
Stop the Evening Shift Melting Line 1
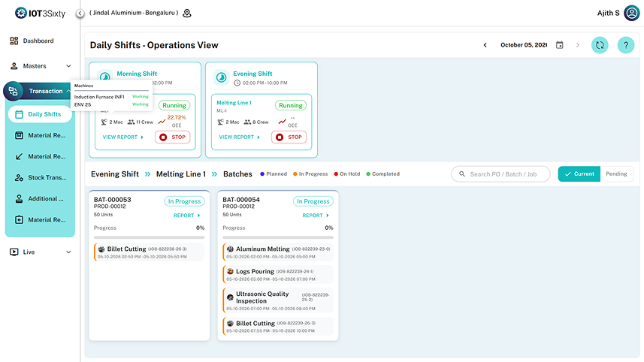(x=289, y=137)
